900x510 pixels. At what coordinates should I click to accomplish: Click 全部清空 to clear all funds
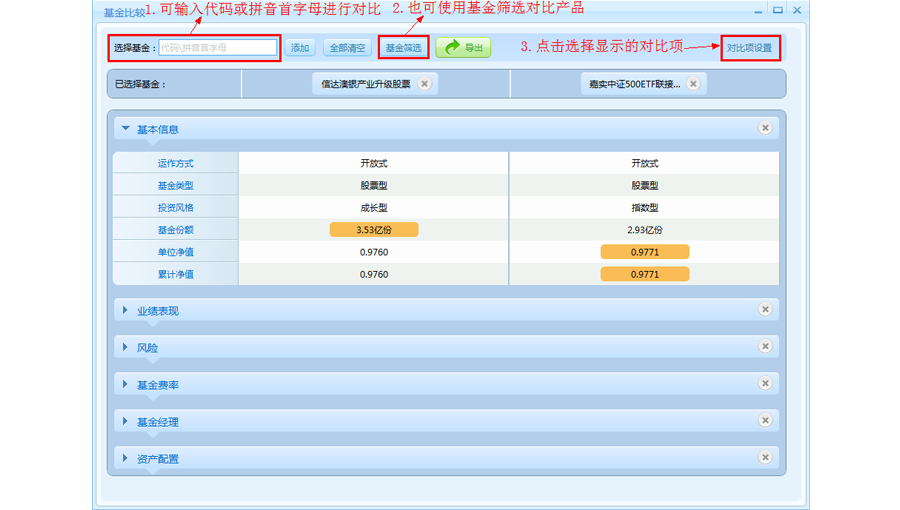[347, 48]
